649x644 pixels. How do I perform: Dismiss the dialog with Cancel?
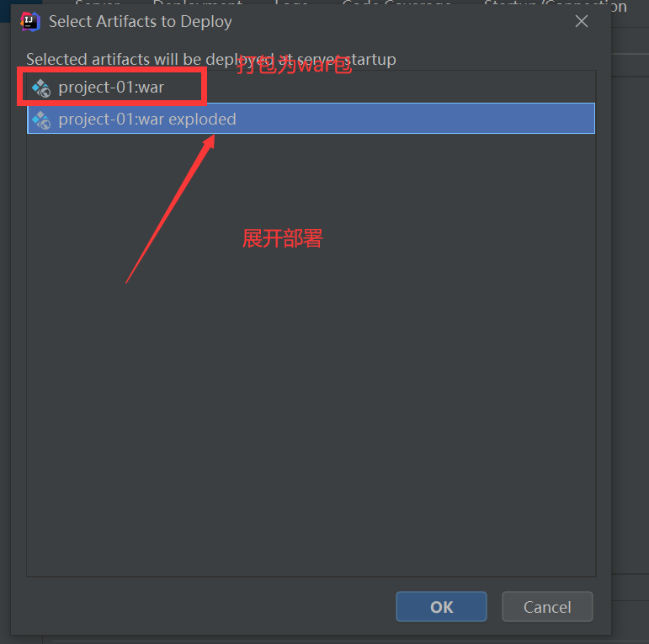(x=547, y=607)
